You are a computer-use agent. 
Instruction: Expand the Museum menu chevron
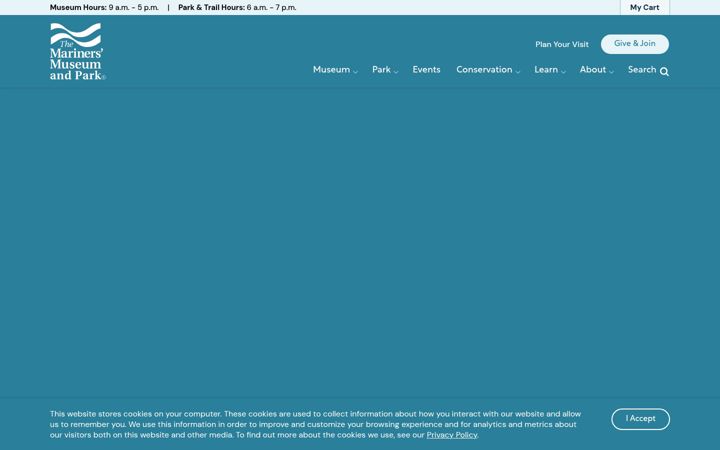355,72
